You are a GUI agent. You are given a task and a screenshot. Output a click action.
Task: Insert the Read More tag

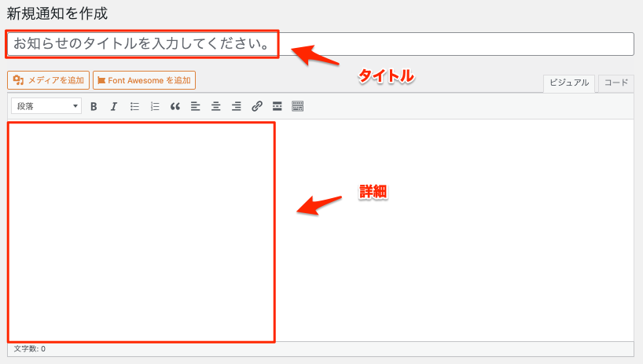point(277,106)
